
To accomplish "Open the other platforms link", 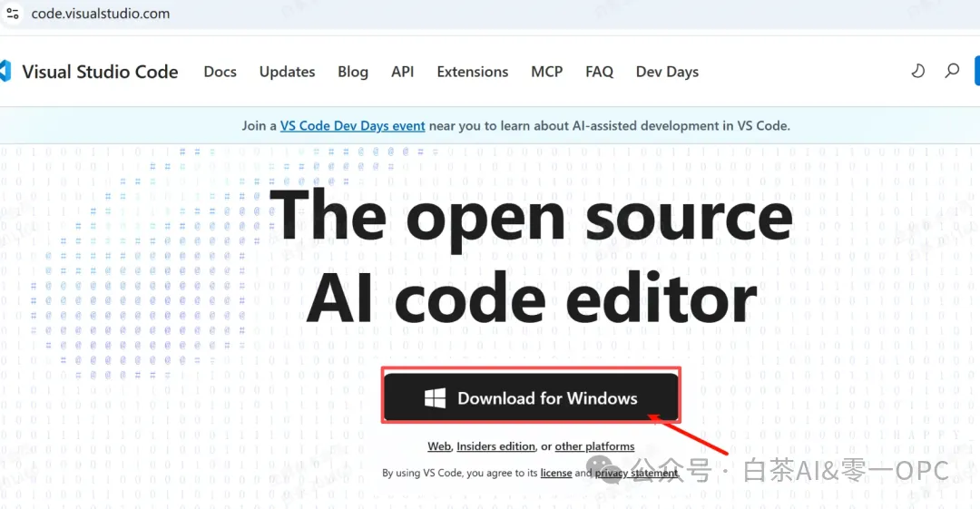I will pos(594,446).
